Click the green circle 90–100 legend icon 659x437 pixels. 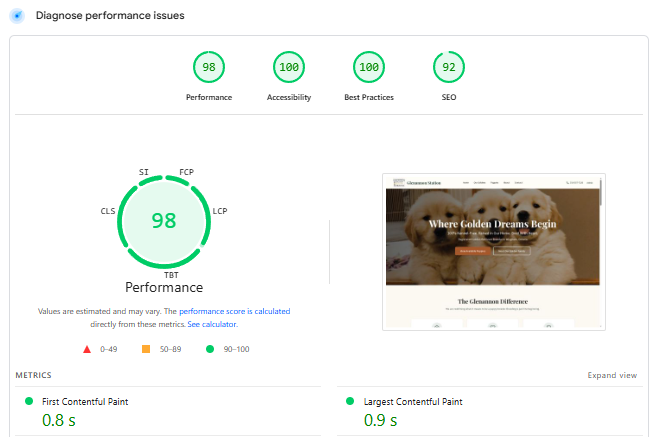coord(210,349)
